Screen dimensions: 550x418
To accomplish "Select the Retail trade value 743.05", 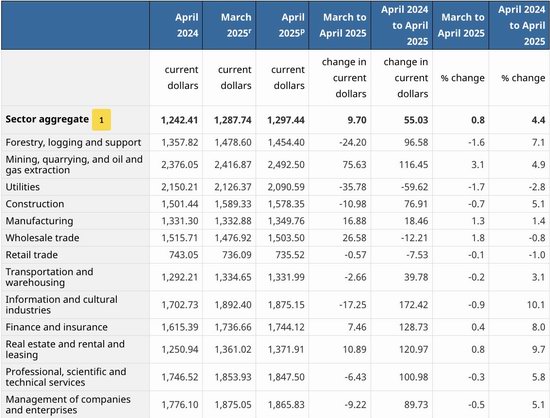I will (183, 255).
